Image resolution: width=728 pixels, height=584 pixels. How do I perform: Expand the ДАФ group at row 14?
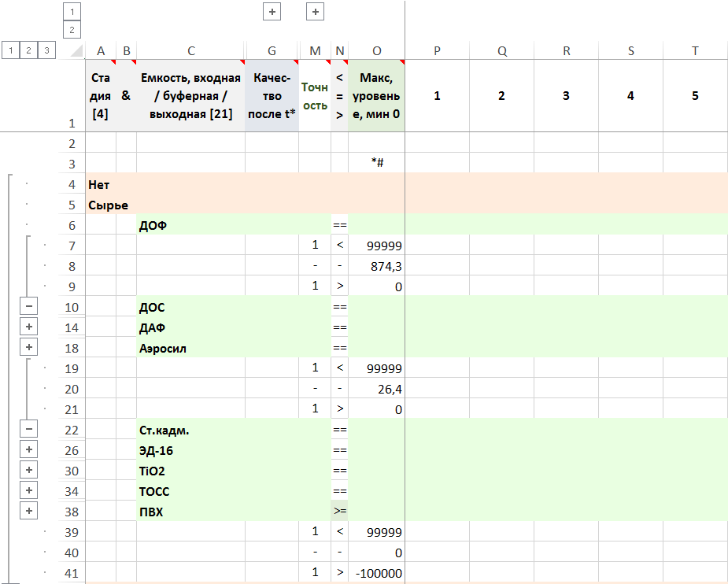(x=28, y=327)
